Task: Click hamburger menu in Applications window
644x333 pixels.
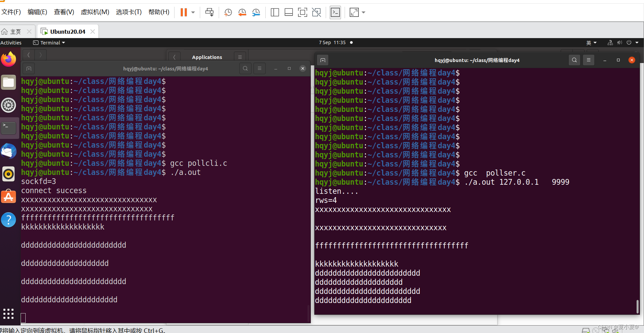Action: [x=240, y=57]
